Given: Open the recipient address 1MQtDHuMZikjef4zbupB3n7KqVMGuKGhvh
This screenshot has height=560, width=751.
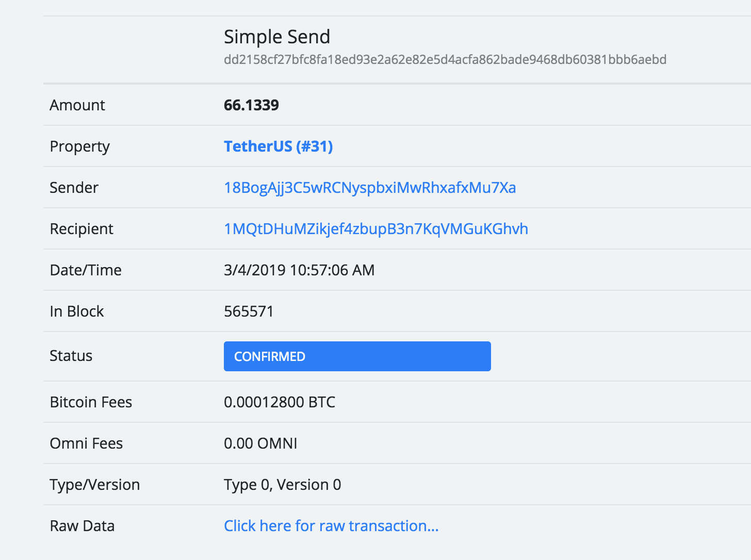Looking at the screenshot, I should click(x=376, y=229).
